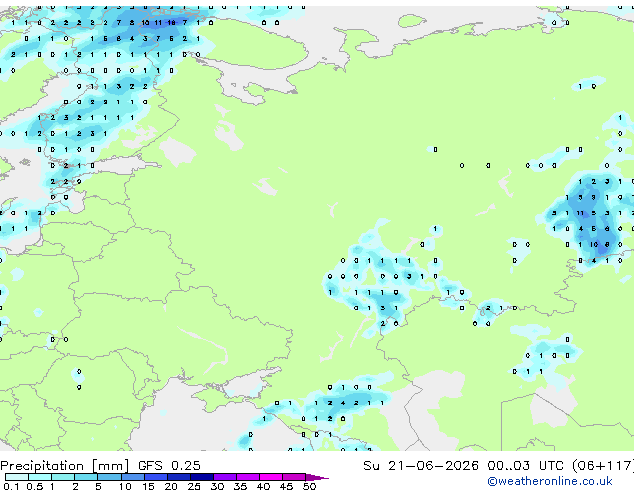Click the legend scale label "0.5"
This screenshot has height=490, width=634.
click(x=34, y=486)
